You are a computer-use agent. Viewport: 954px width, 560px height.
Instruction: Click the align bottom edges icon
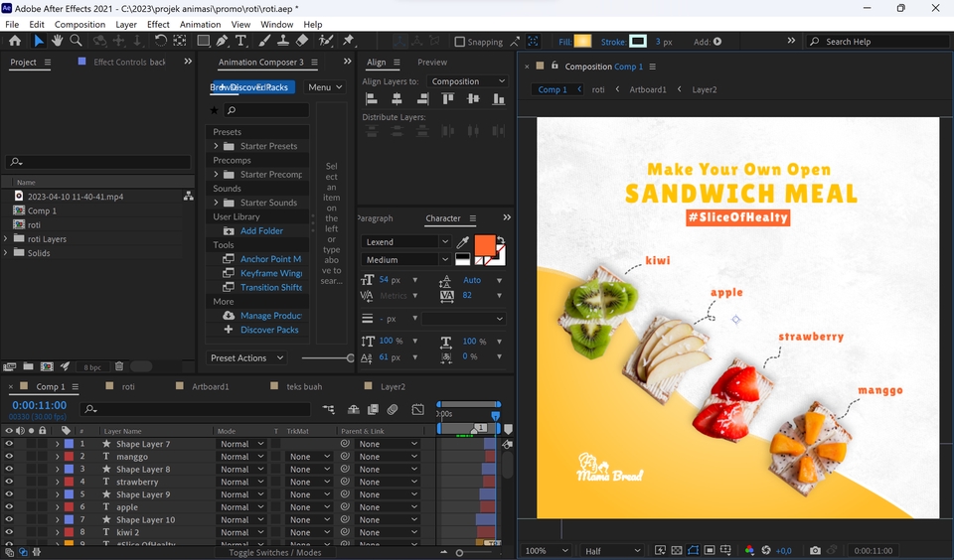pos(498,98)
